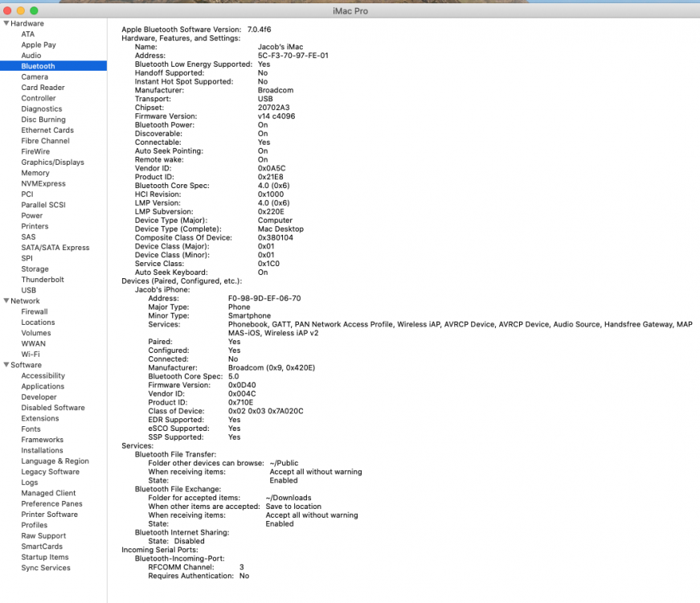Screen dimensions: 700x603
Task: Select Firewall under Network
Action: coord(35,311)
